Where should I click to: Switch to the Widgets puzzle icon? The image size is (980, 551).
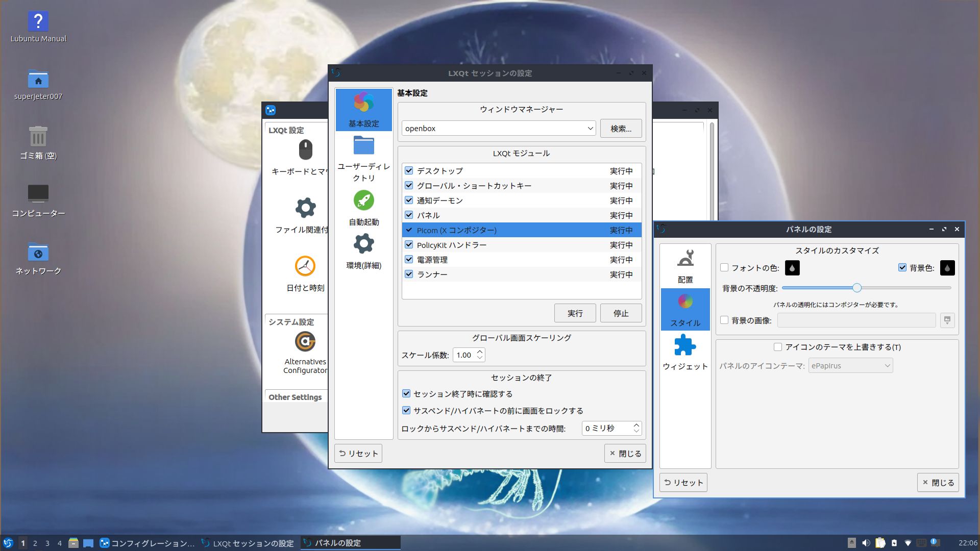click(685, 346)
